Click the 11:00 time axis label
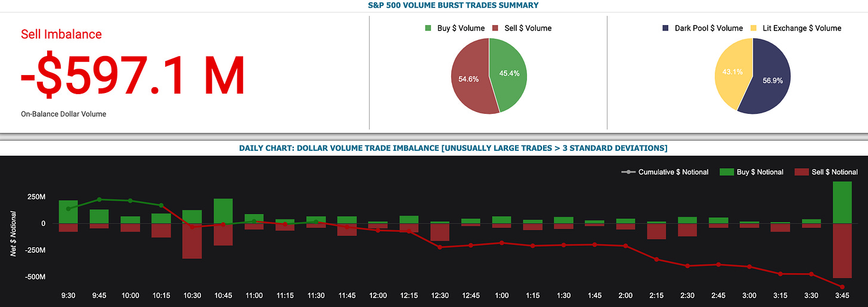Viewport: 868px width, 307px height. tap(254, 296)
